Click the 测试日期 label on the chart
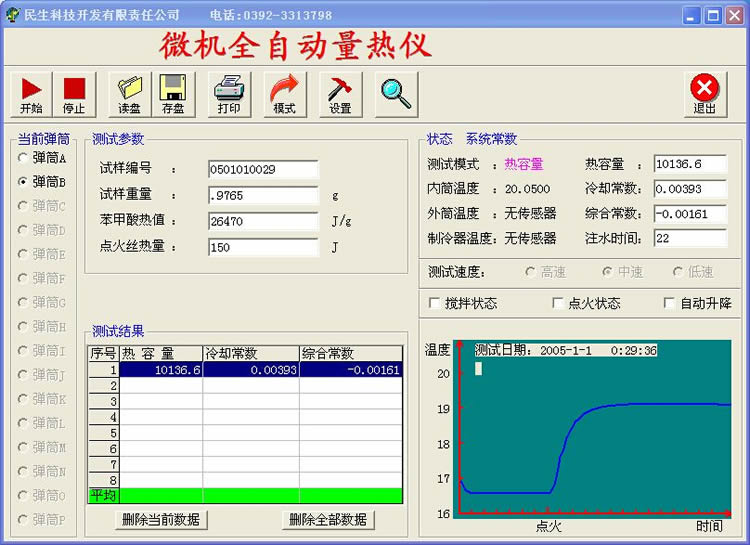The width and height of the screenshot is (750, 545). tap(503, 350)
